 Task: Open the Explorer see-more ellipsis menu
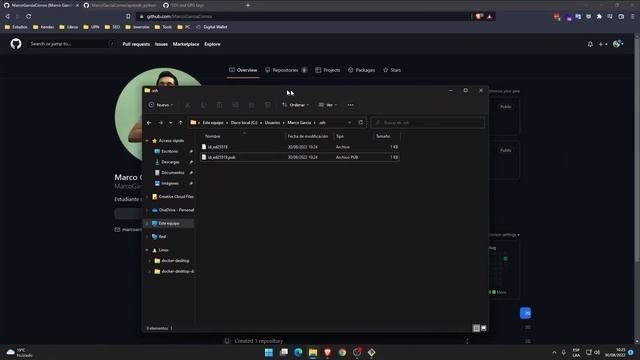pos(351,105)
